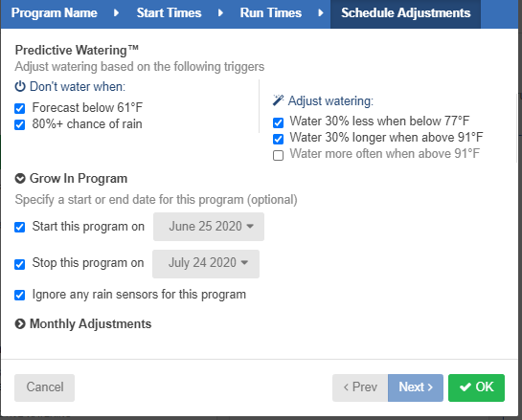This screenshot has width=522, height=420.
Task: Toggle Water 30% less when below 77°F
Action: point(279,122)
